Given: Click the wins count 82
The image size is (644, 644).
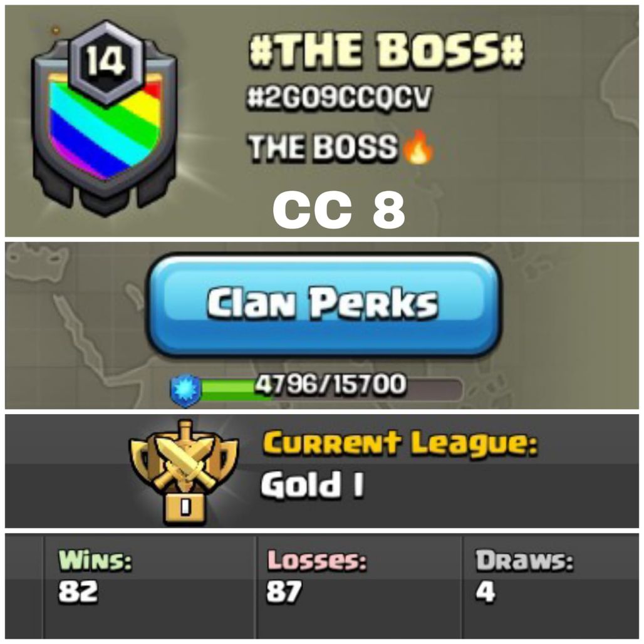Looking at the screenshot, I should tap(78, 592).
